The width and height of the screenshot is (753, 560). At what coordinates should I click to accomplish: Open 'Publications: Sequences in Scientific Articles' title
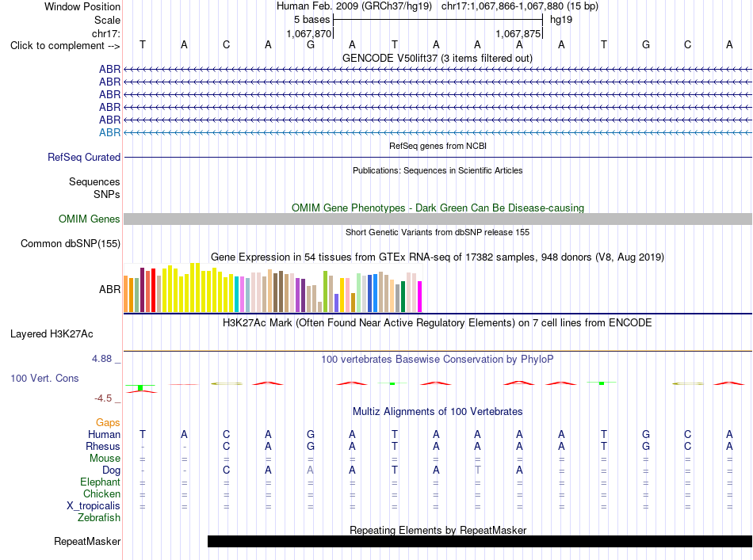pyautogui.click(x=438, y=170)
